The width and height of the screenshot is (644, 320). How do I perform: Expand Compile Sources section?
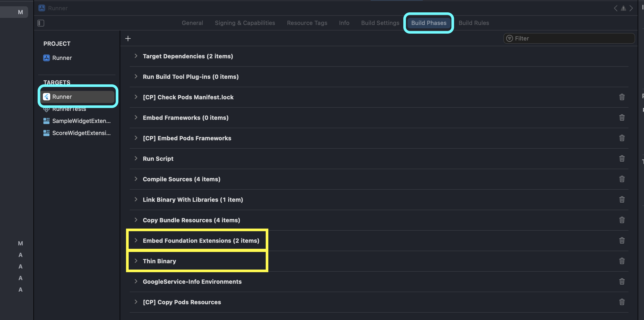coord(136,179)
